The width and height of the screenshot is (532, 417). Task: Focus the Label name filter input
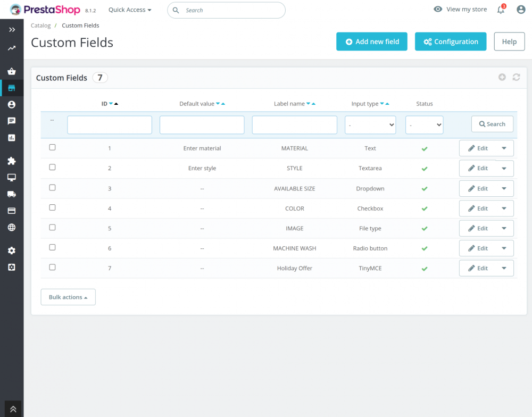click(x=295, y=125)
